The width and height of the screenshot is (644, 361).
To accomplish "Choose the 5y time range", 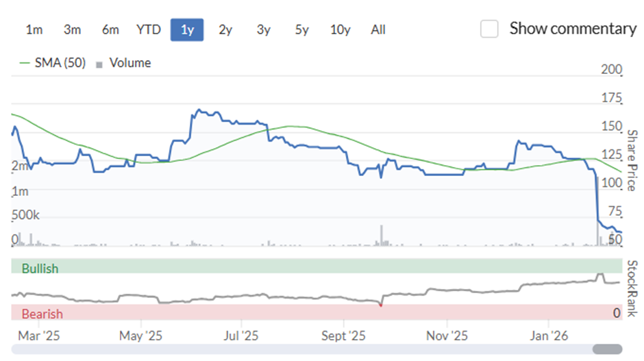I will 302,29.
